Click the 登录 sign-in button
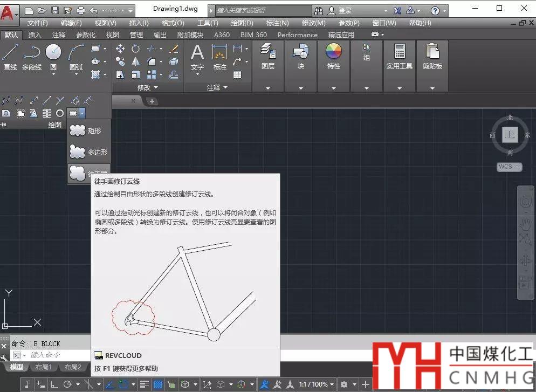 345,11
